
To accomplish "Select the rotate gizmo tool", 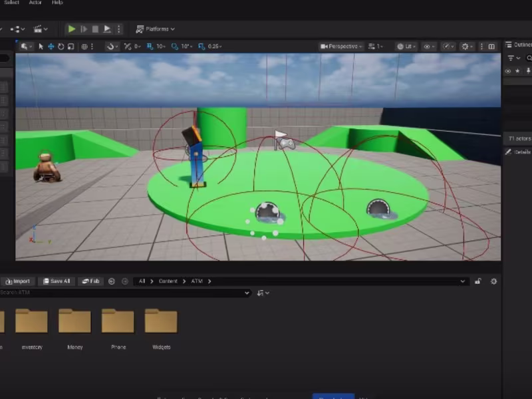I will pyautogui.click(x=61, y=47).
